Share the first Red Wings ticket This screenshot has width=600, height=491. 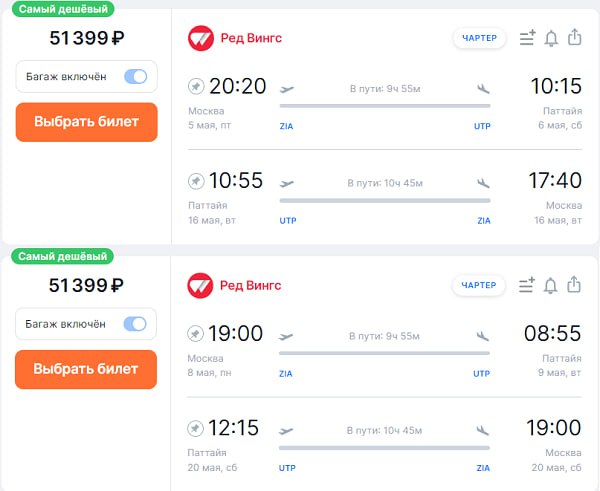tap(574, 38)
